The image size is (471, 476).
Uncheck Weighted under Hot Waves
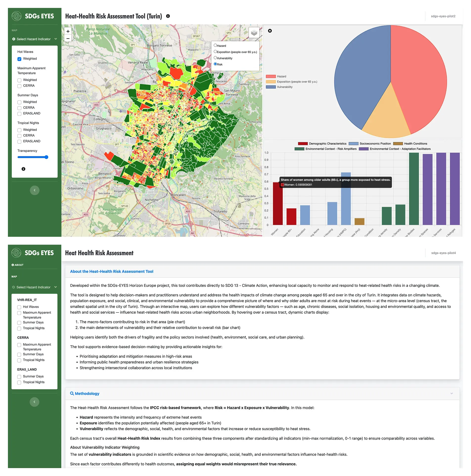click(19, 59)
